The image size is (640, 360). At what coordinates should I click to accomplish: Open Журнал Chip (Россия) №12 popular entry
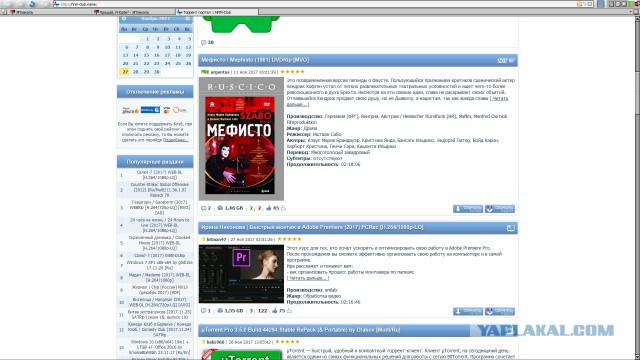159,290
